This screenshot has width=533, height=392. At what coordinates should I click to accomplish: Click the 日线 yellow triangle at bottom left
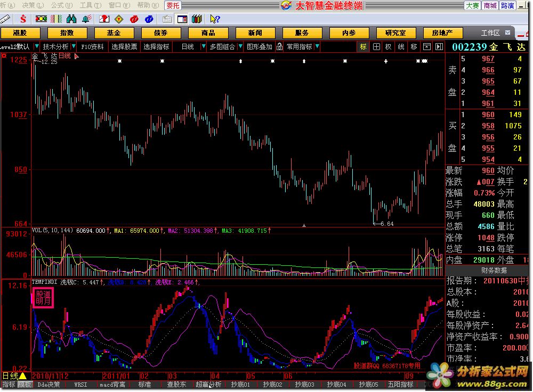[22, 376]
